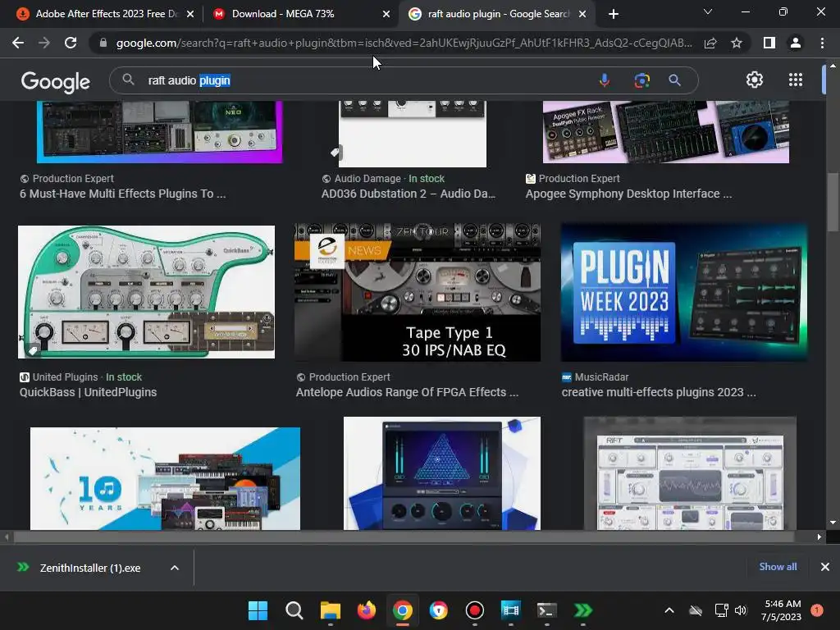Open the Plugin Week 2023 image

tap(684, 293)
